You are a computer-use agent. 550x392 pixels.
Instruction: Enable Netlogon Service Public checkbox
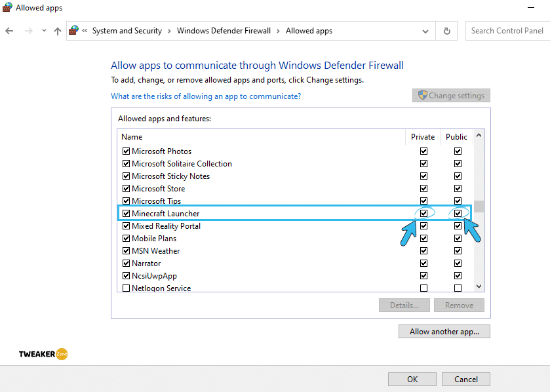[458, 288]
